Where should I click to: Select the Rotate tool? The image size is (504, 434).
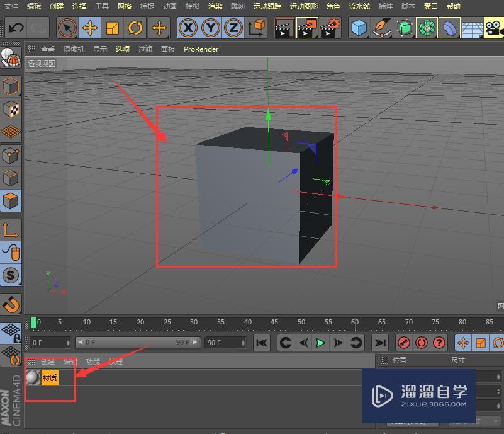coord(136,28)
